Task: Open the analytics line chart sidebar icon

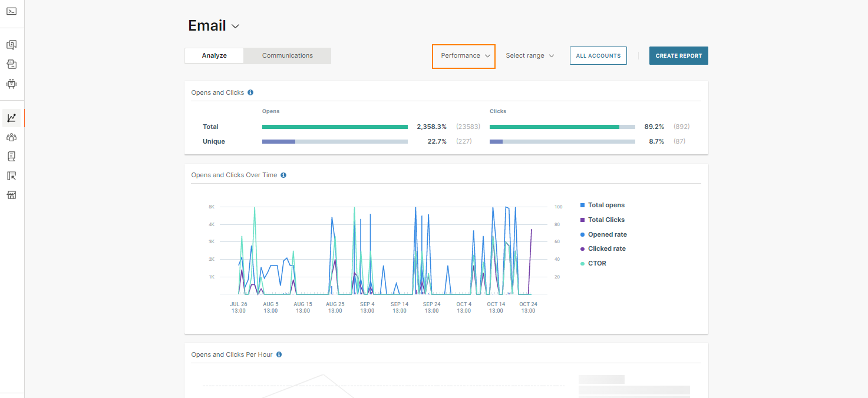Action: [11, 118]
